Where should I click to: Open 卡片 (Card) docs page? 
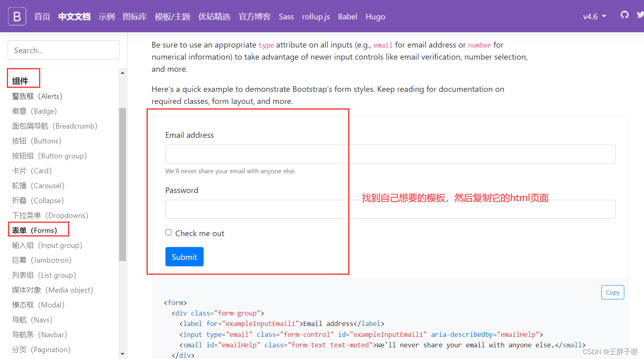click(x=32, y=171)
